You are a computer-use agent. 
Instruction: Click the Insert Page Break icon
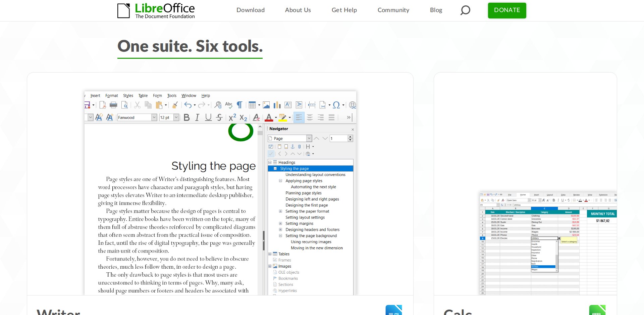[312, 105]
